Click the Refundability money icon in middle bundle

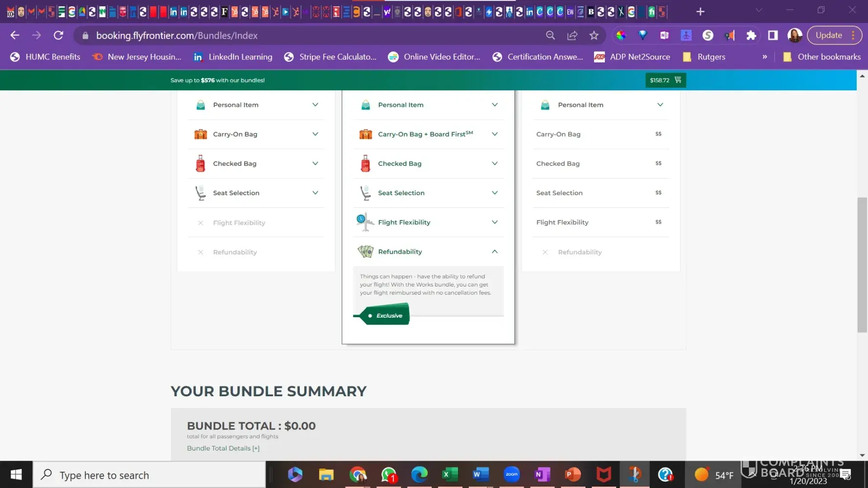[x=365, y=251]
